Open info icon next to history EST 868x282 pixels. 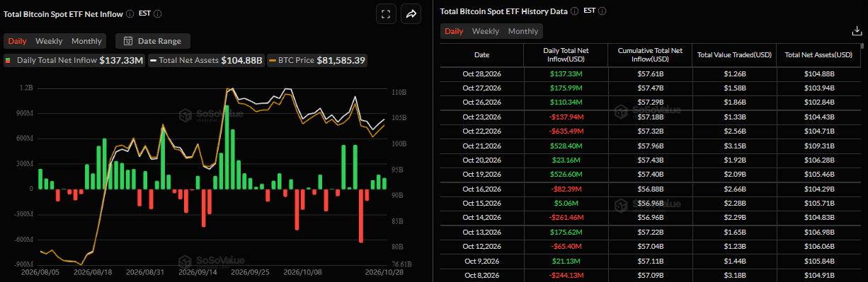pyautogui.click(x=602, y=11)
